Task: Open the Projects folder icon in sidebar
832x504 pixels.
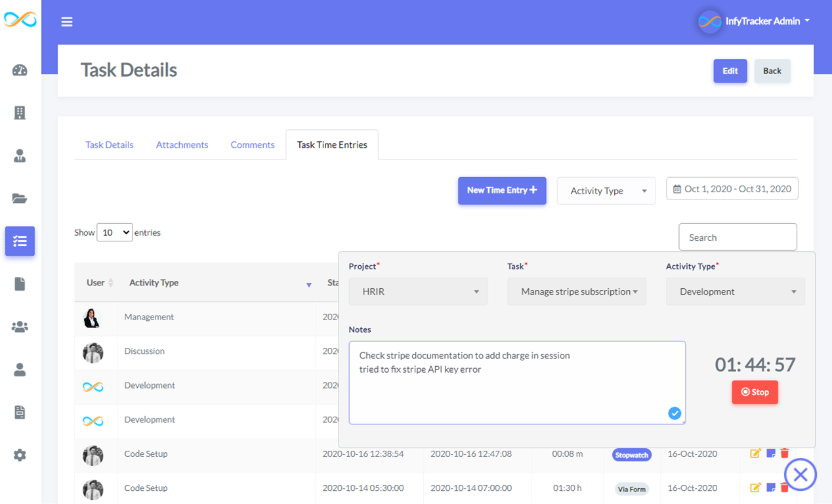Action: (x=20, y=198)
